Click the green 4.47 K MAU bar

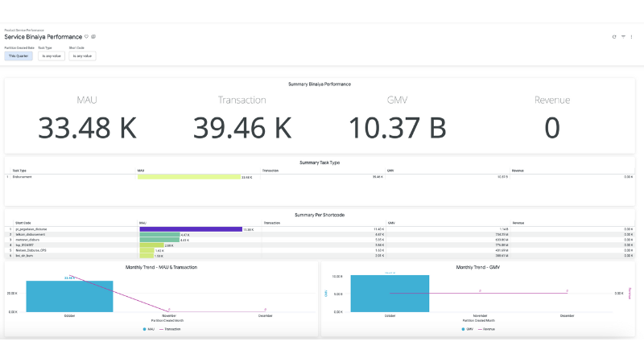pyautogui.click(x=159, y=234)
